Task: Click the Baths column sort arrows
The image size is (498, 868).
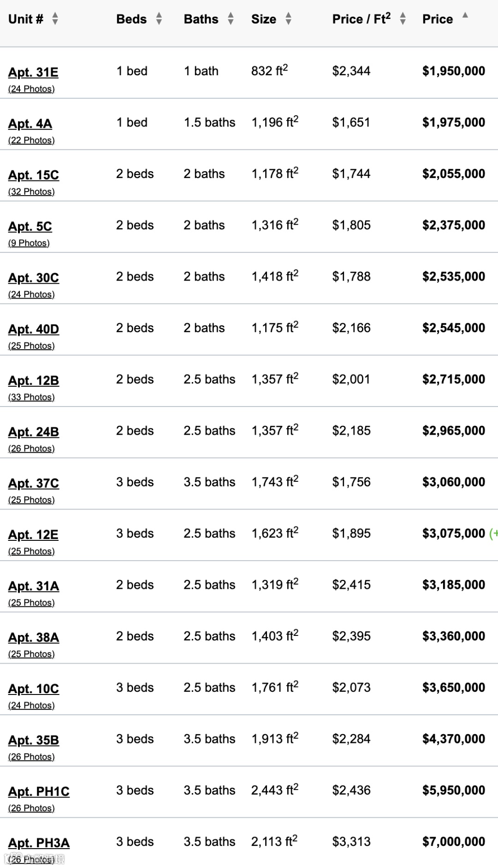Action: coord(231,19)
